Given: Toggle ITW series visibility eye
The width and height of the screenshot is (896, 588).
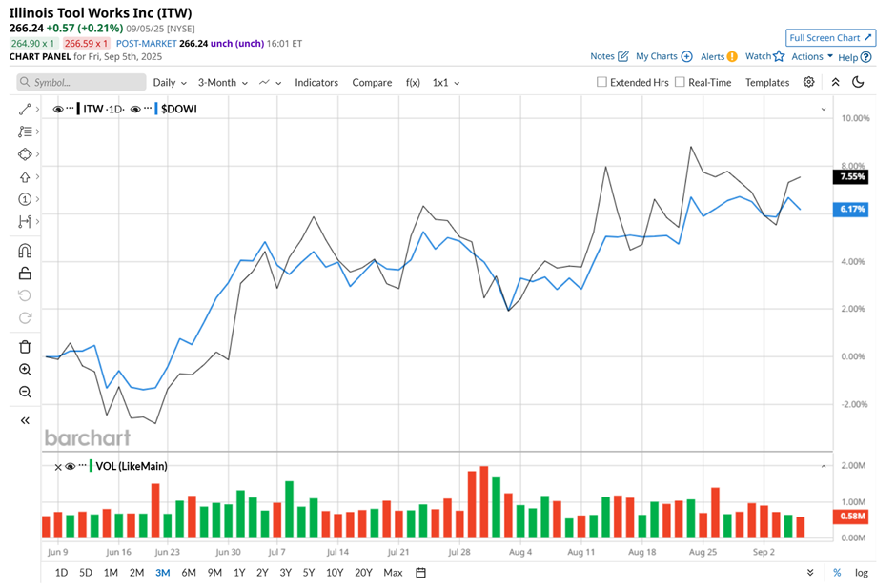Looking at the screenshot, I should click(58, 110).
